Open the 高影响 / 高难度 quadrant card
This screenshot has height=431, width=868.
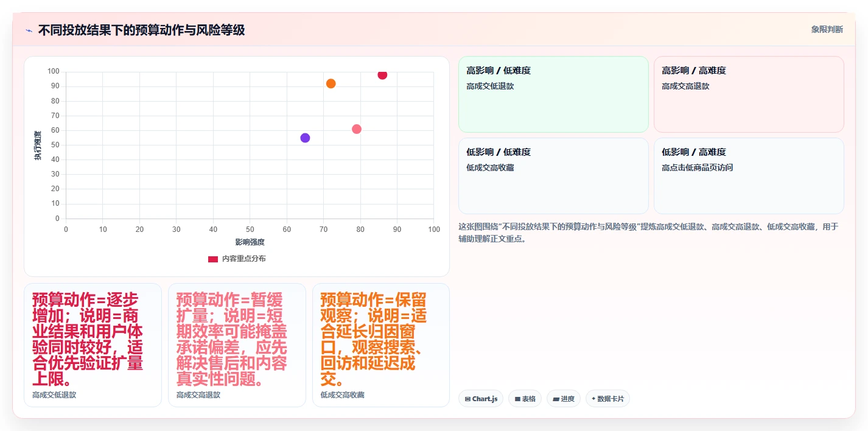pos(749,94)
